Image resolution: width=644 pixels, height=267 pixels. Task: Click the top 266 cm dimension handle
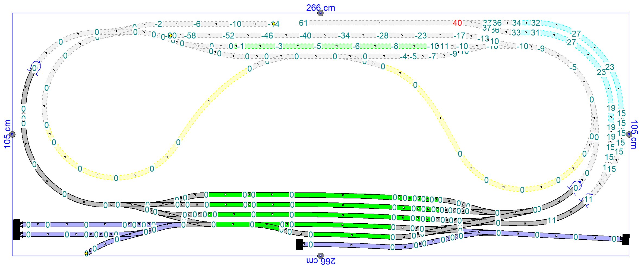pyautogui.click(x=320, y=13)
